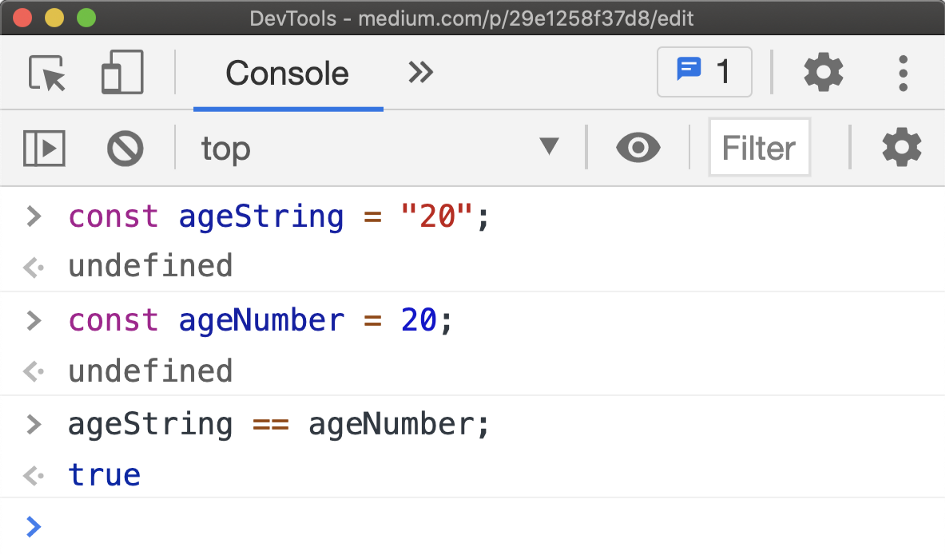Focus the Filter input field

pos(759,147)
